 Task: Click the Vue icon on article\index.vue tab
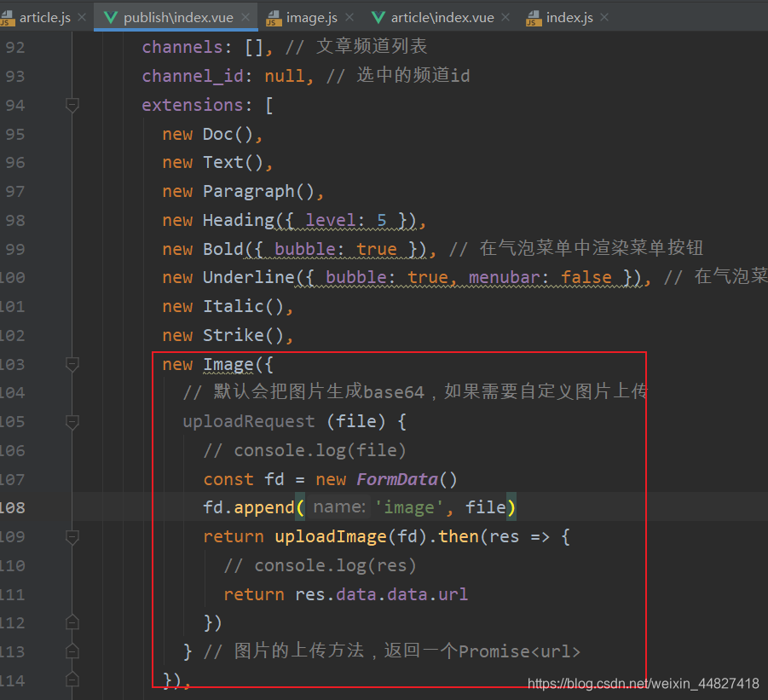click(378, 18)
